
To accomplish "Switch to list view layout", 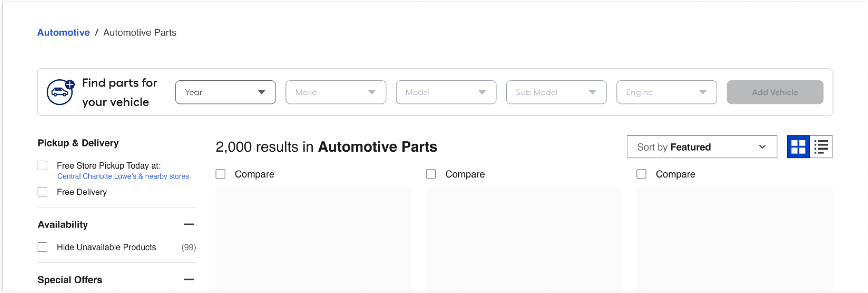I will click(821, 147).
